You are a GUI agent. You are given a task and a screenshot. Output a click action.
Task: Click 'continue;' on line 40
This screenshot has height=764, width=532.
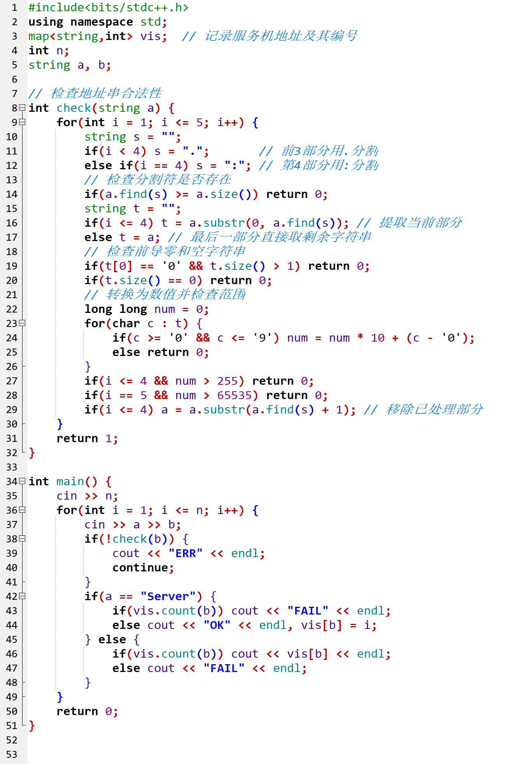coord(143,568)
